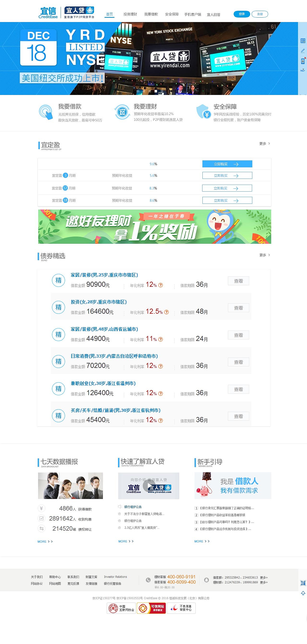Screen dimensions: 307x644
Task: Click the transfer arrows icon beside 债权转让
Action: [41, 528]
